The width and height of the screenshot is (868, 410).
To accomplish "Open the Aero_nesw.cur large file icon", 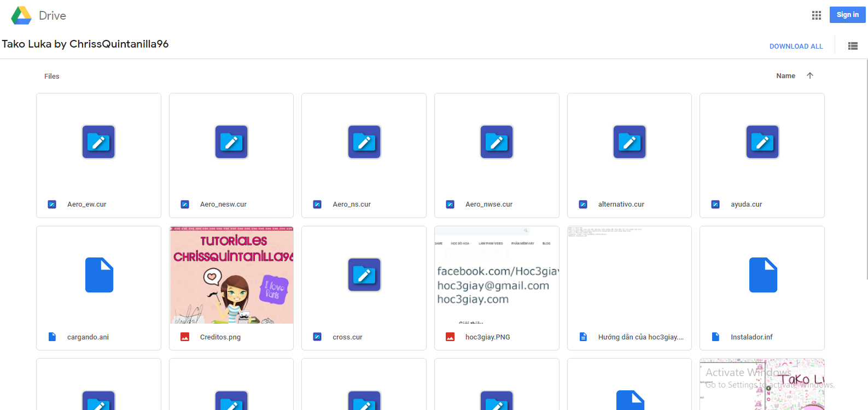I will point(231,142).
